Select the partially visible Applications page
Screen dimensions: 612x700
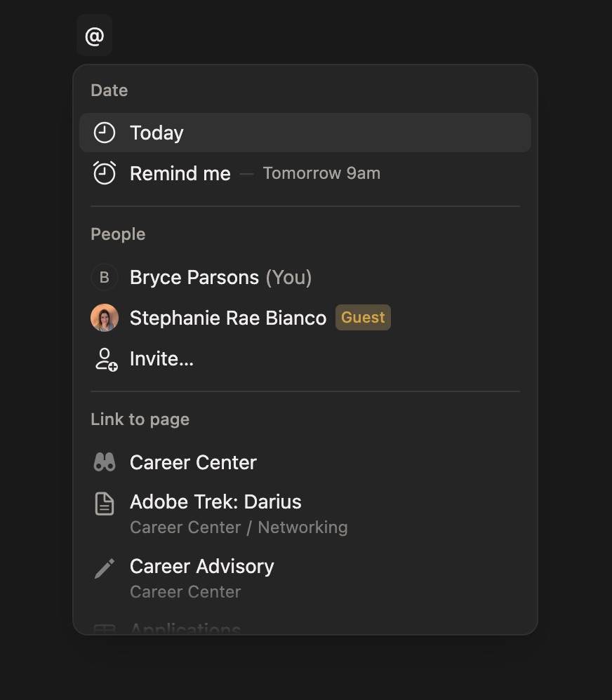[185, 628]
